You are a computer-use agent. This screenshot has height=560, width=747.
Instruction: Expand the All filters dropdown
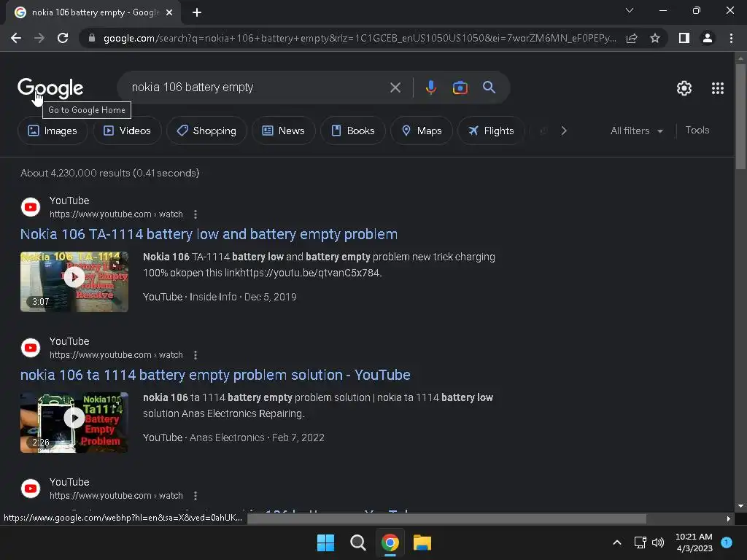pos(636,131)
